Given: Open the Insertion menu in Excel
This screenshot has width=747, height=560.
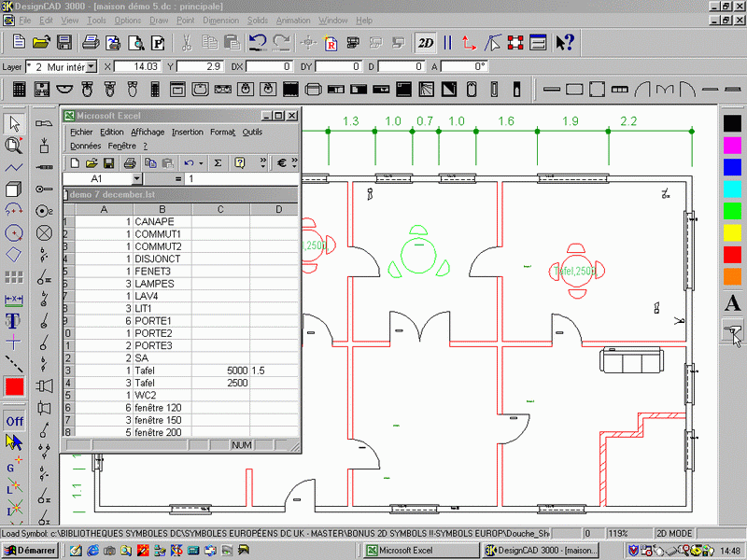Looking at the screenshot, I should pyautogui.click(x=188, y=132).
